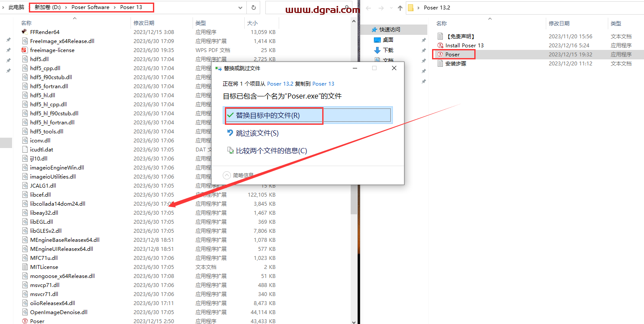
Task: Click the Up arrow in Poser 13.2 window
Action: [x=400, y=8]
